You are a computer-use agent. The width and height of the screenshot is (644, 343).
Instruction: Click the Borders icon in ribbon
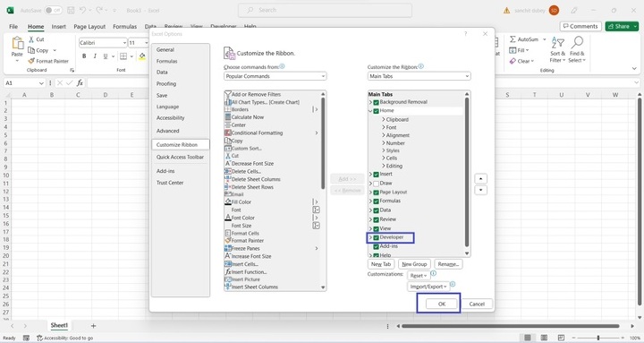(123, 56)
